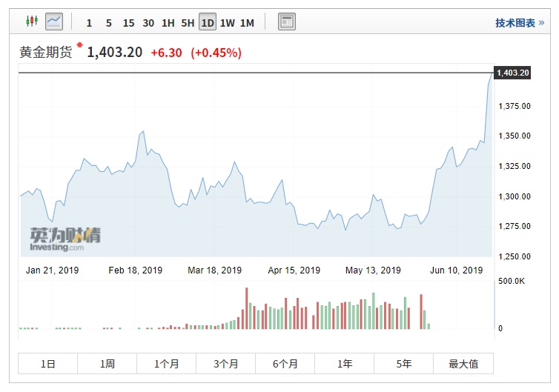559x392 pixels.
Task: Set interval to 5 minutes
Action: click(x=108, y=23)
